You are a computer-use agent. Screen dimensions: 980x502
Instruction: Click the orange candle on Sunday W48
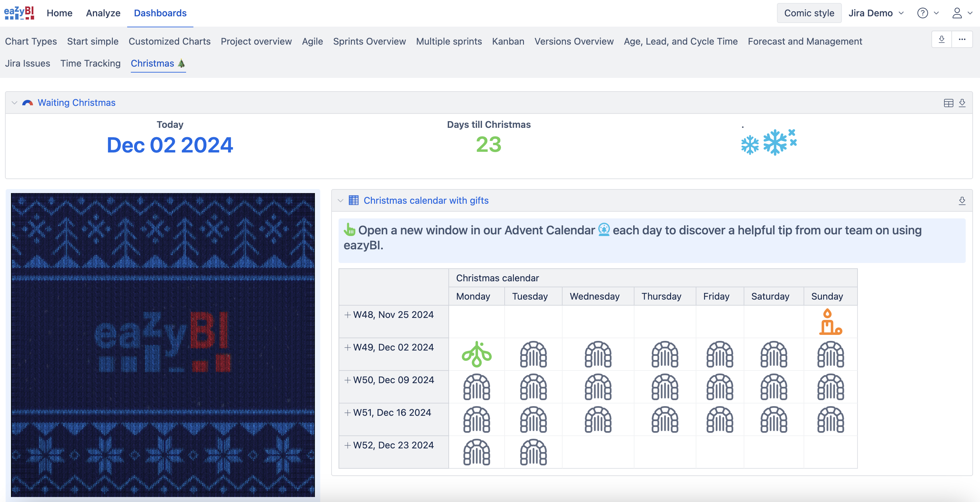[x=831, y=322]
